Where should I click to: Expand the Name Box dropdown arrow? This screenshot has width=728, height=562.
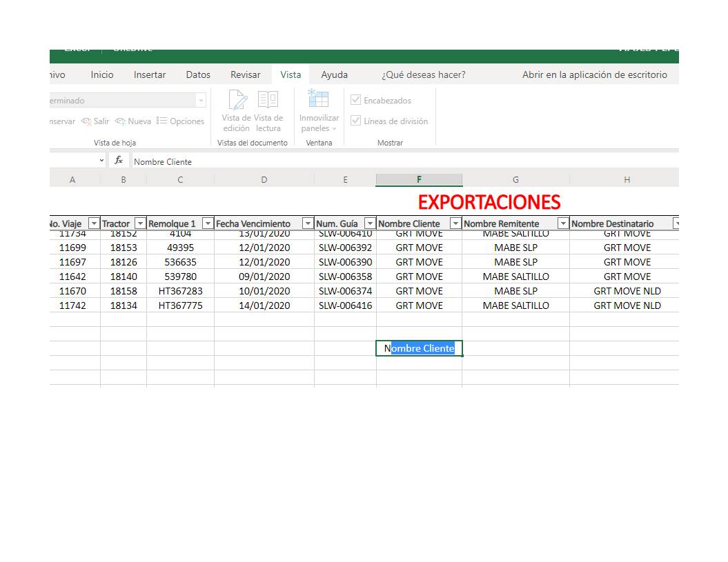point(101,161)
